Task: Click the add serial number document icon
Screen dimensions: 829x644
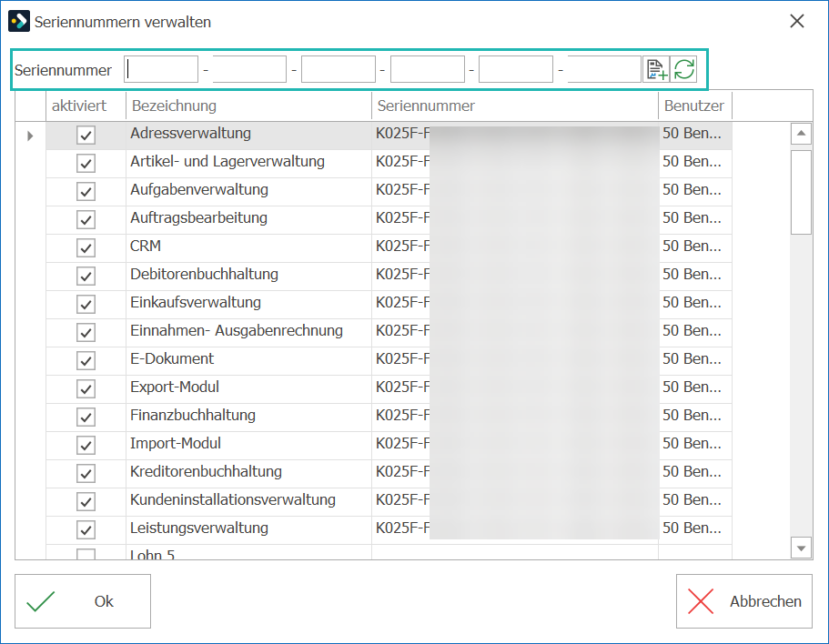Action: point(656,69)
